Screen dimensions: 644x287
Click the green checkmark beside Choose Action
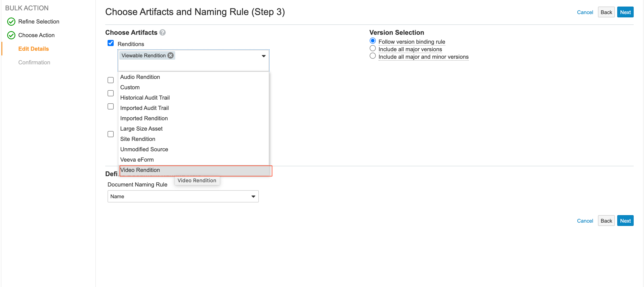point(11,35)
